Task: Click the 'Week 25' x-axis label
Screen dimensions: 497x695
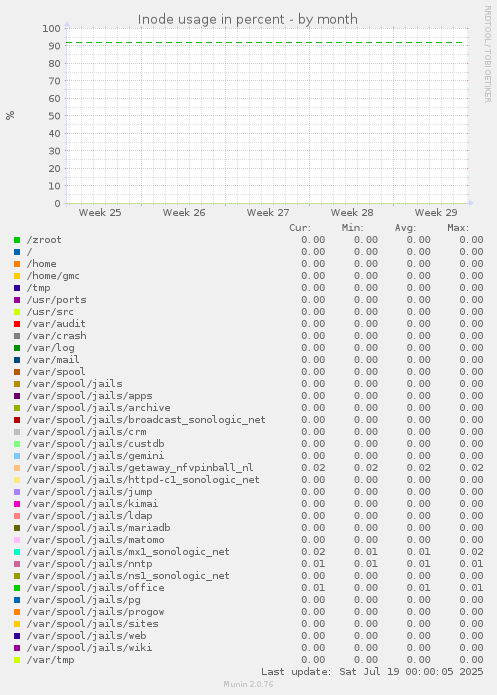Action: [100, 212]
